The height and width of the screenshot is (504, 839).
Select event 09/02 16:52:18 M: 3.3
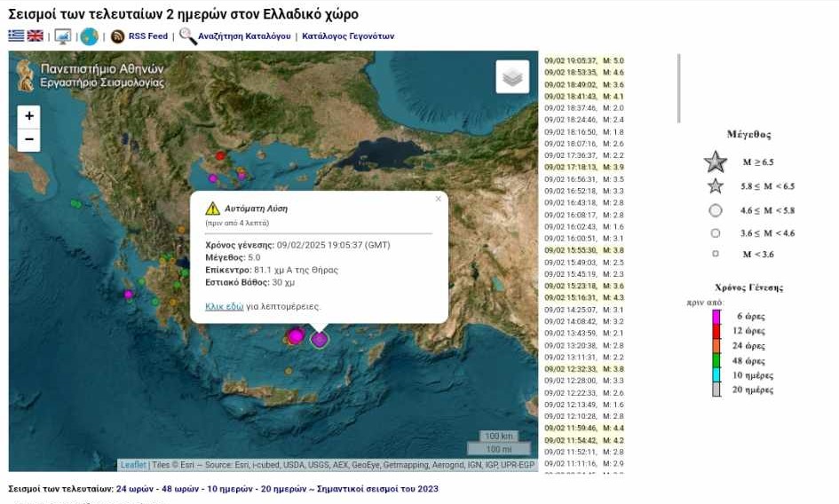click(584, 191)
